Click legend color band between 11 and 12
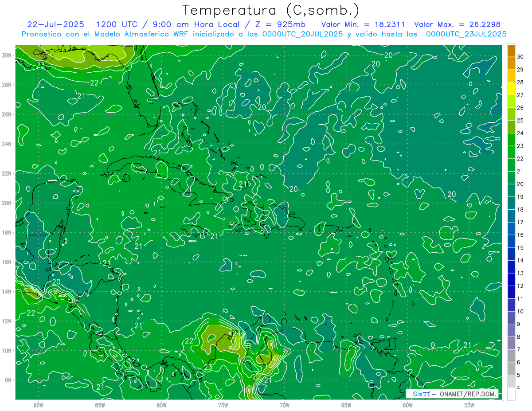 511,292
